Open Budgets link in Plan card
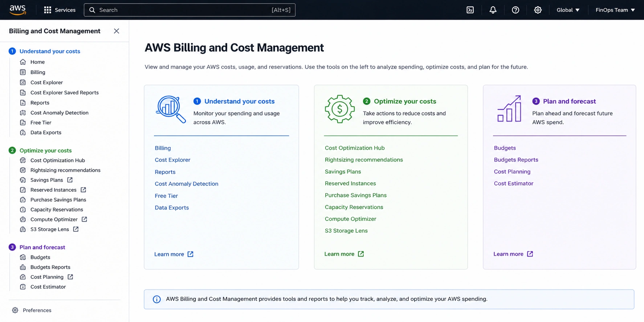This screenshot has height=322, width=644. (x=505, y=148)
